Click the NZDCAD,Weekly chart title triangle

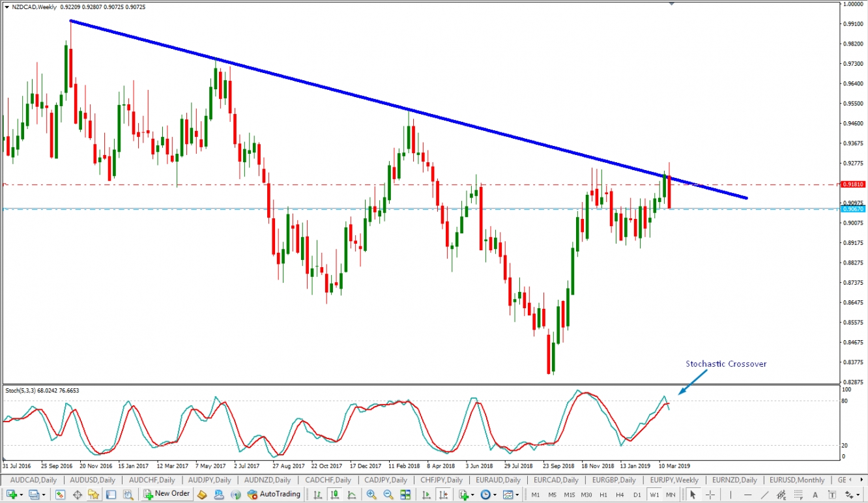click(7, 7)
